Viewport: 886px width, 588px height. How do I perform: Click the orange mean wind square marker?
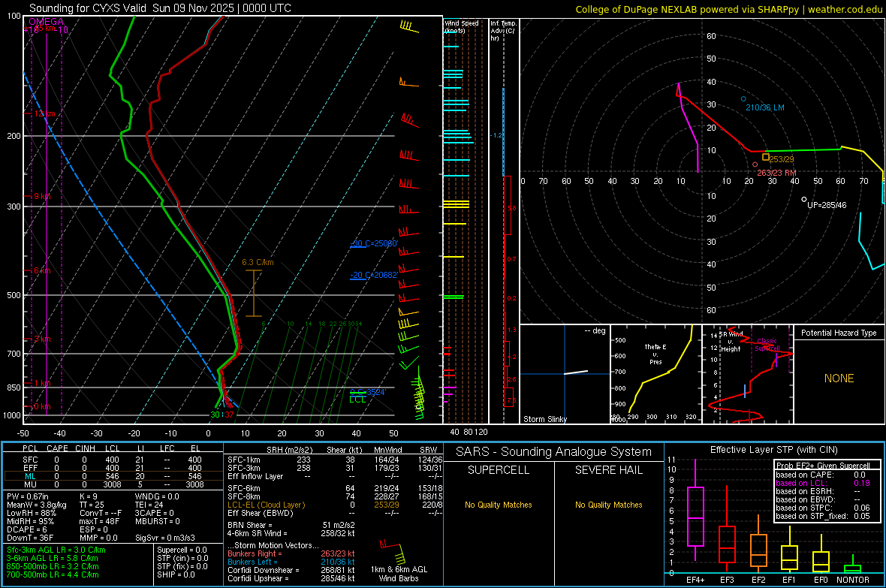pos(766,157)
